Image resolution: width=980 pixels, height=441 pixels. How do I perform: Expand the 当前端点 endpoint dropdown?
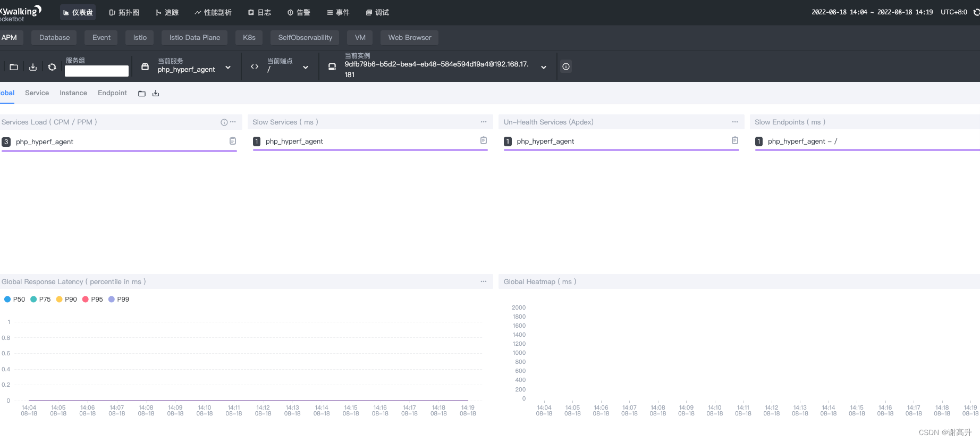click(x=306, y=67)
